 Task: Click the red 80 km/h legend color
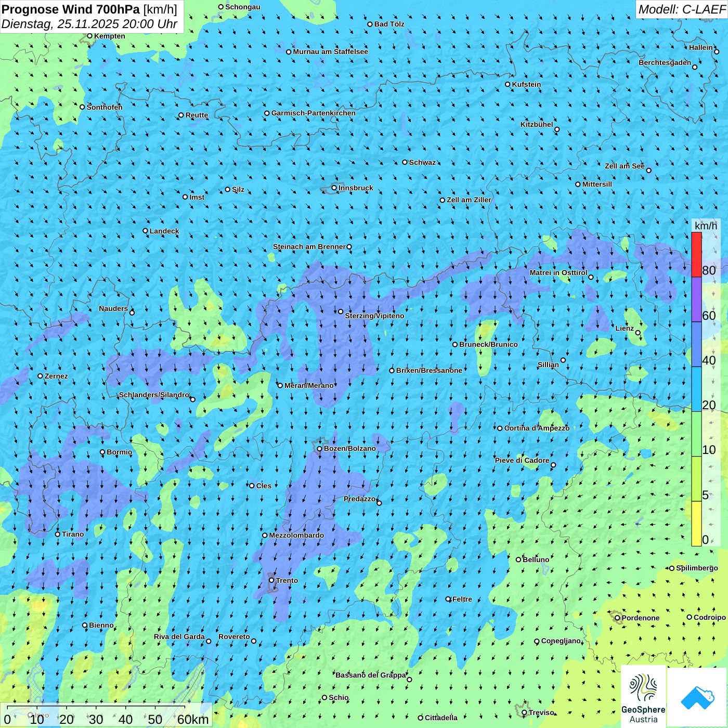pyautogui.click(x=696, y=255)
